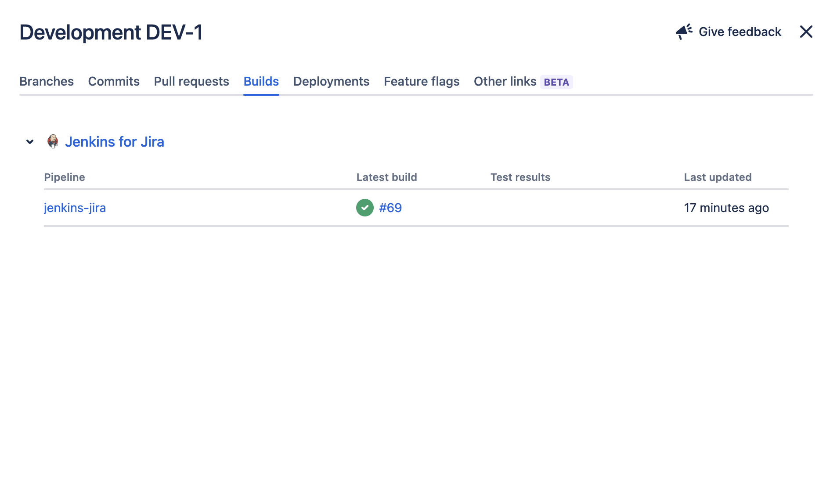Click the Last updated column header

(x=718, y=177)
